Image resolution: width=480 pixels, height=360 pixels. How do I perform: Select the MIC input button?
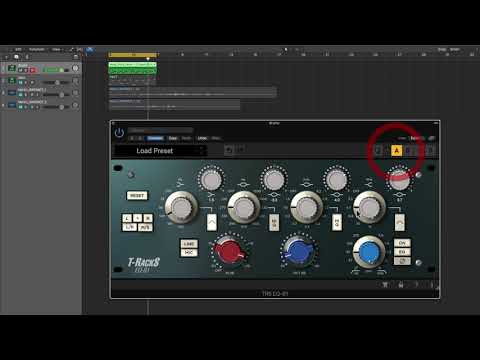click(189, 253)
